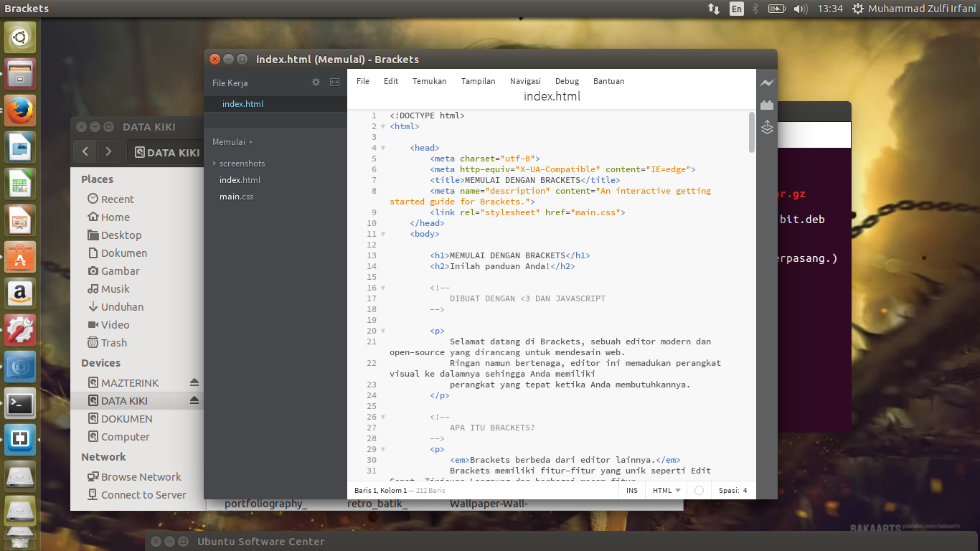Click DATA KIKI path button in Files toolbar

point(165,152)
